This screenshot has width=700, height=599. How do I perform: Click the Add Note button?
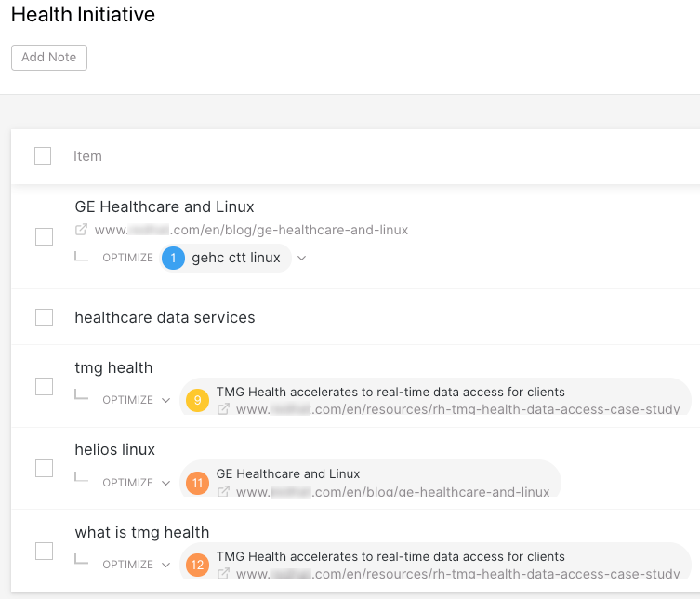(49, 58)
